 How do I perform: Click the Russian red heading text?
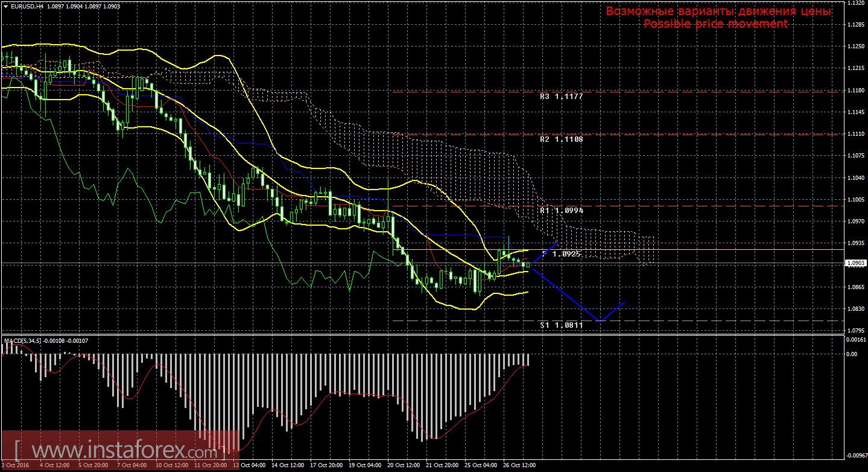(718, 11)
